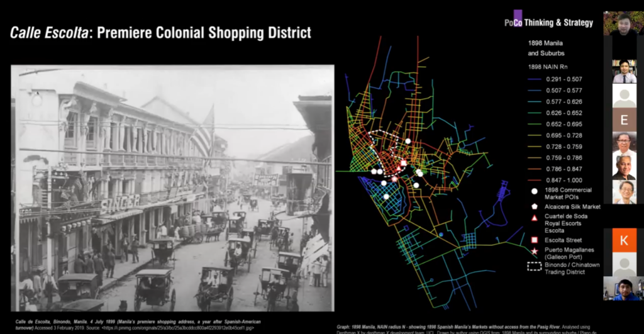Select the participant in white shirt and tie

624,71
